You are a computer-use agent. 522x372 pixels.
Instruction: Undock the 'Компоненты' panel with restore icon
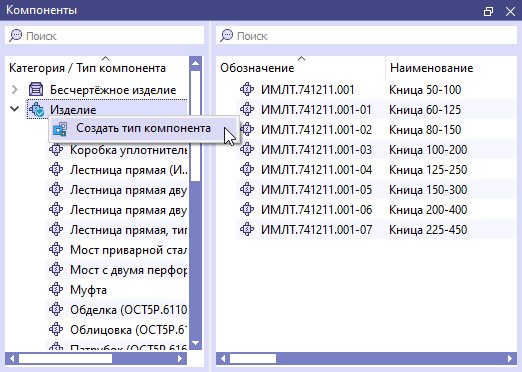pyautogui.click(x=488, y=11)
